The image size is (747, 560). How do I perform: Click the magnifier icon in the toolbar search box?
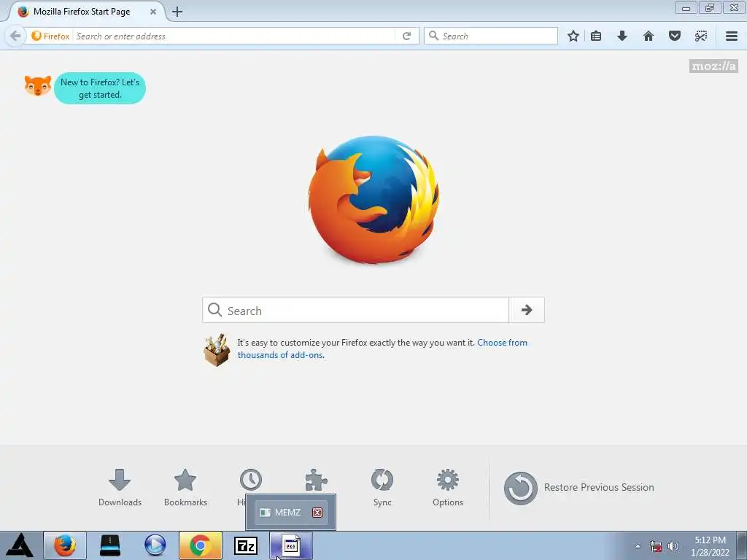tap(433, 36)
